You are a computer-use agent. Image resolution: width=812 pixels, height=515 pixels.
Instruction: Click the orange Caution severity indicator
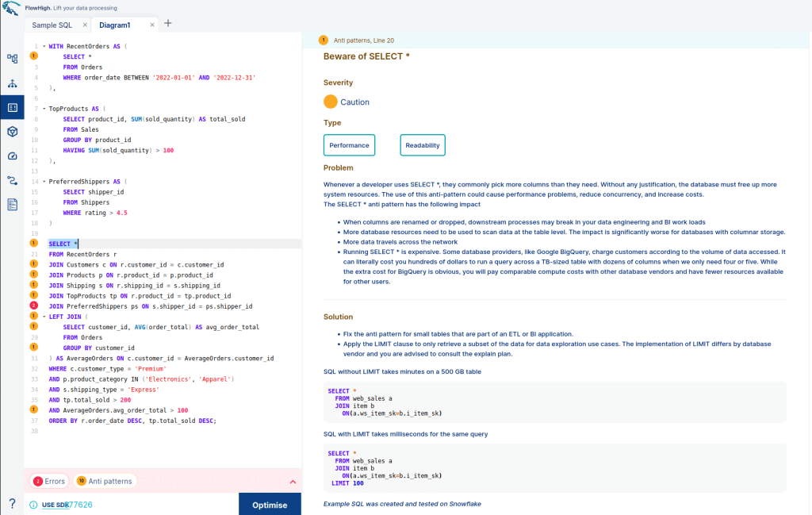[331, 102]
